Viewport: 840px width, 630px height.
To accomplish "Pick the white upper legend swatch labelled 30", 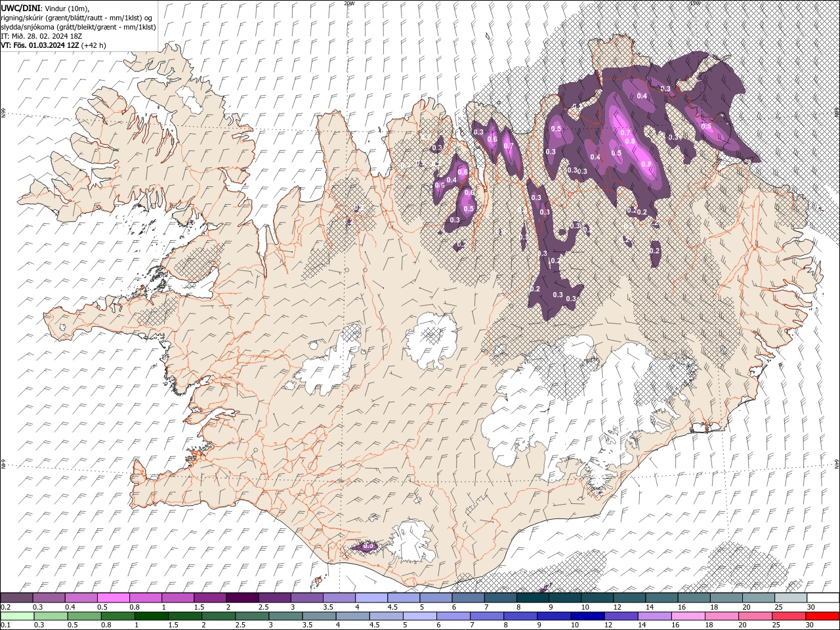I will click(x=822, y=598).
